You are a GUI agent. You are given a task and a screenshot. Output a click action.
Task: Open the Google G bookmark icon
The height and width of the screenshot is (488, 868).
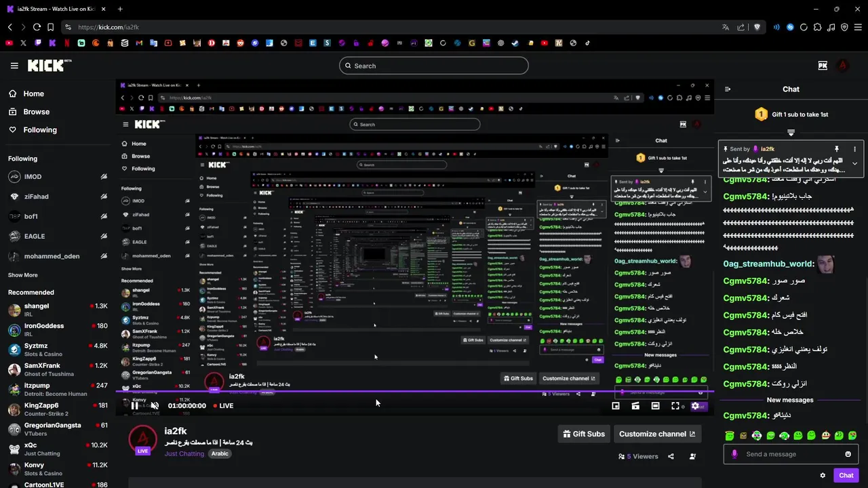pyautogui.click(x=472, y=43)
